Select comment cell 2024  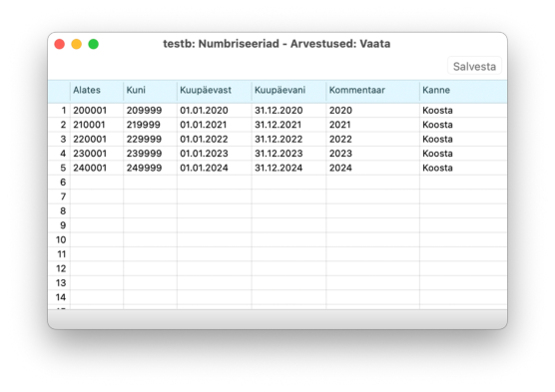coord(372,168)
